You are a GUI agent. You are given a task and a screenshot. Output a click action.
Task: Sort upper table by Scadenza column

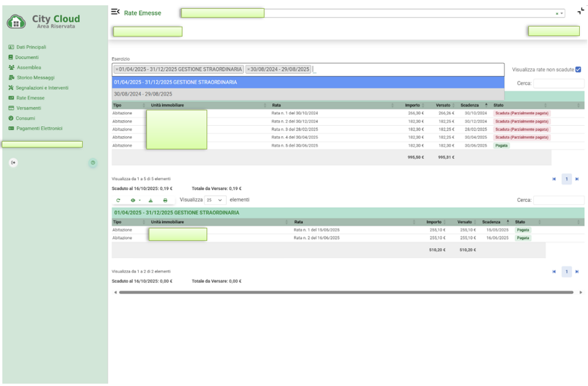[x=474, y=105]
